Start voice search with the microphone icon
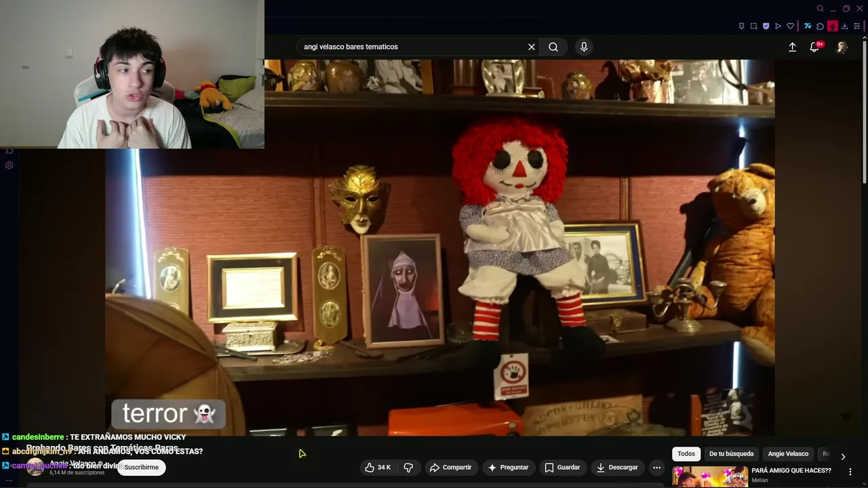 click(584, 47)
